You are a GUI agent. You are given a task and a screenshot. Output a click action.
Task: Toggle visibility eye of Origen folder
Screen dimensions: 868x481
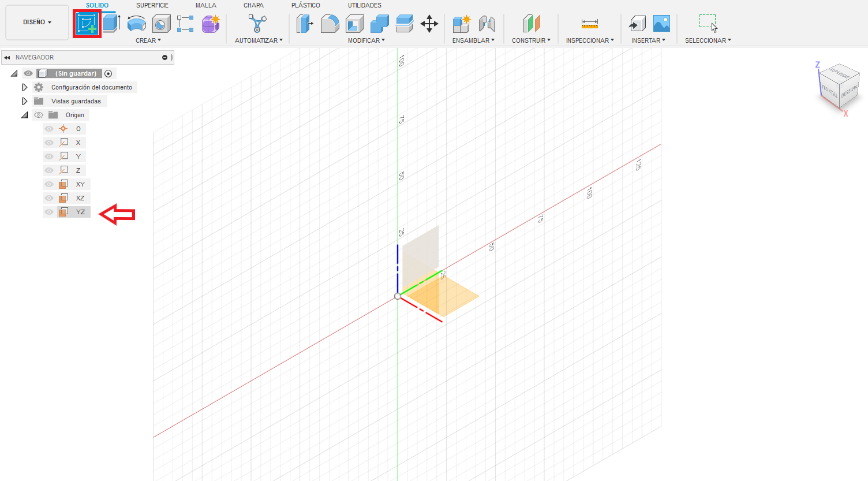tap(39, 115)
